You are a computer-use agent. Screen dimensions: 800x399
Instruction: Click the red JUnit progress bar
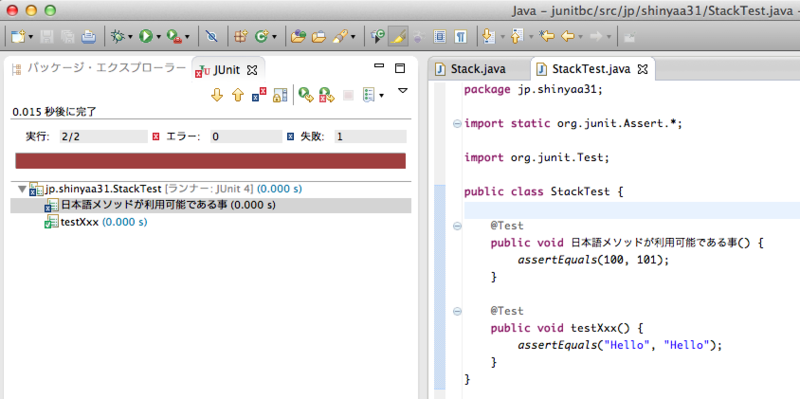point(211,161)
